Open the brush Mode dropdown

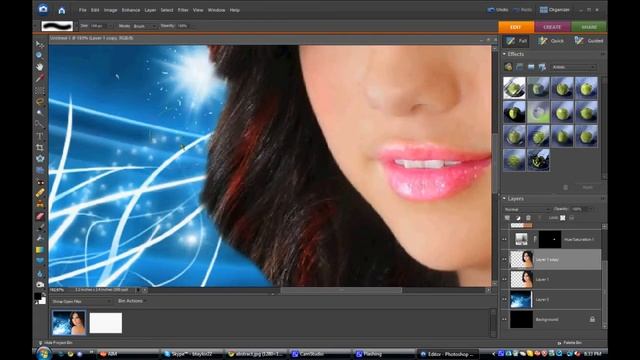pyautogui.click(x=145, y=26)
